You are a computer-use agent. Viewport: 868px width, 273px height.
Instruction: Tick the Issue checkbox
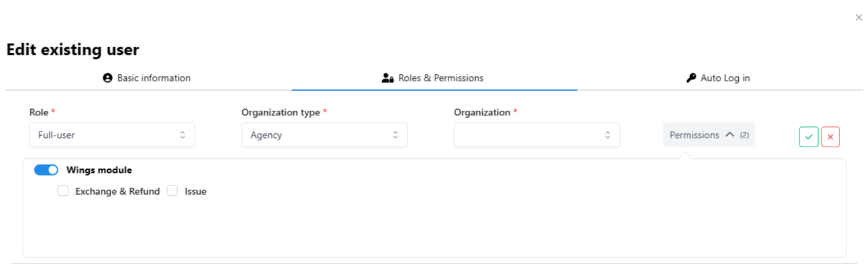click(172, 191)
